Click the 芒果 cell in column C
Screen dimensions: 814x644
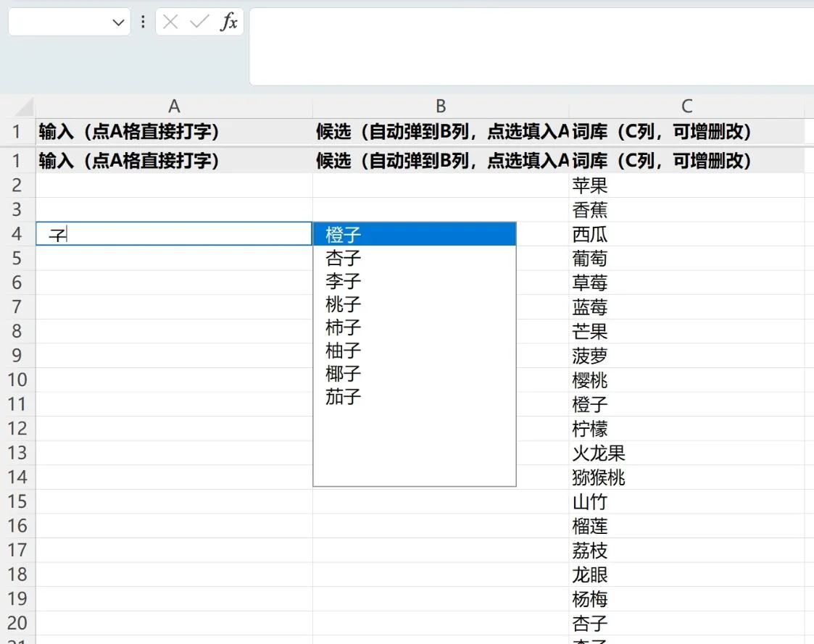[686, 331]
